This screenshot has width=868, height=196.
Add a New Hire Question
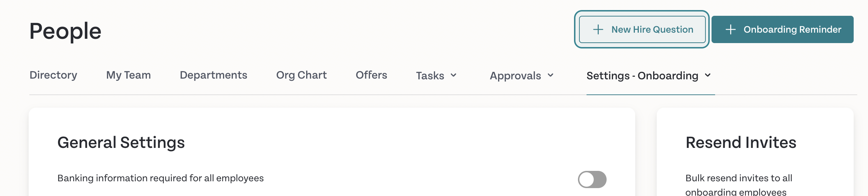(642, 29)
